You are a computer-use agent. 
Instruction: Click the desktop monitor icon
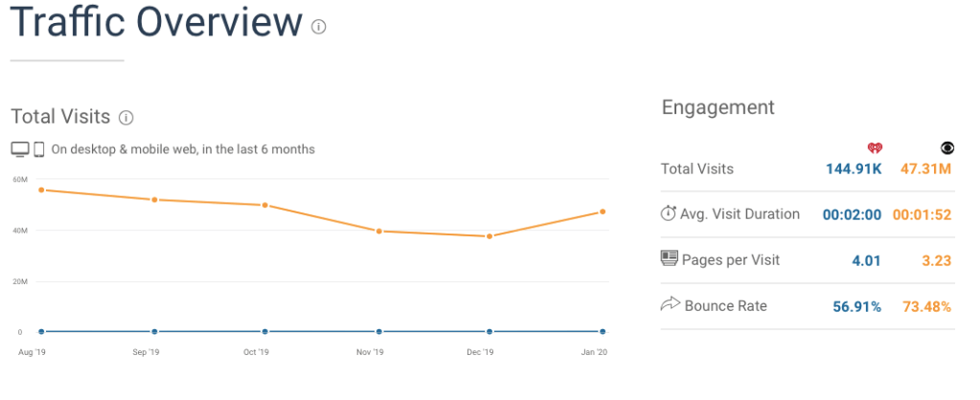20,149
